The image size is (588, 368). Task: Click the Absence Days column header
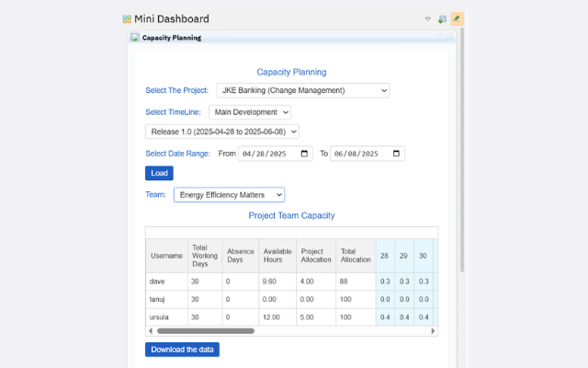(x=241, y=256)
